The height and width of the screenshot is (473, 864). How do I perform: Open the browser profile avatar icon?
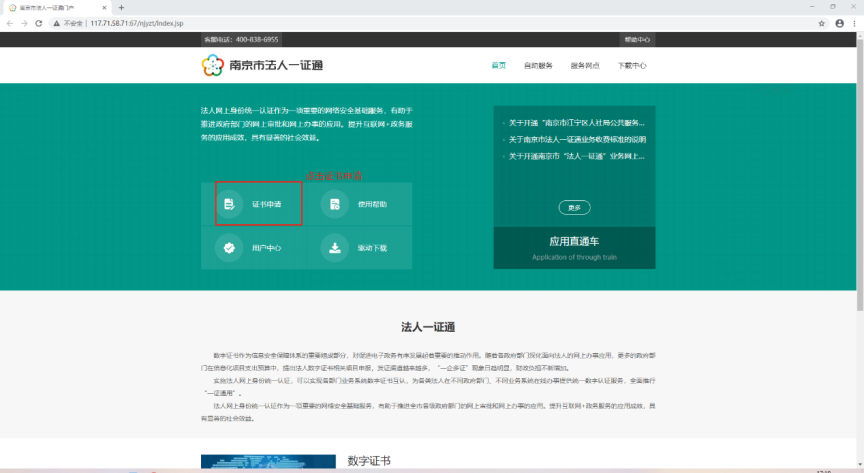(x=839, y=23)
